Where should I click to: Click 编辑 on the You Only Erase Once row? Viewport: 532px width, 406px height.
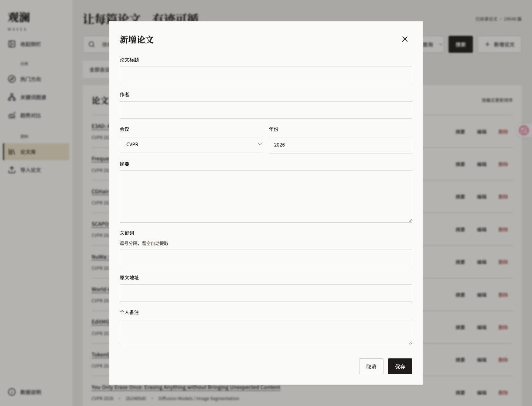482,393
